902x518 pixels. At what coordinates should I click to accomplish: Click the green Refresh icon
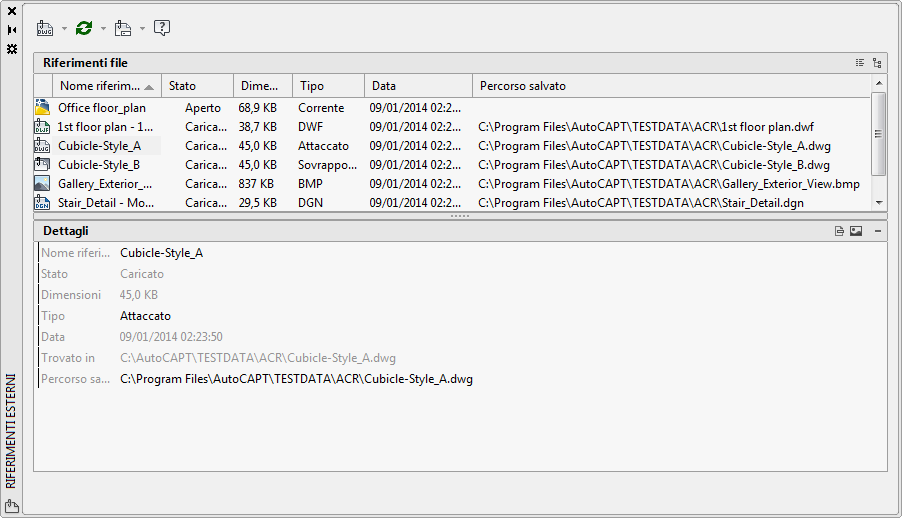(84, 28)
